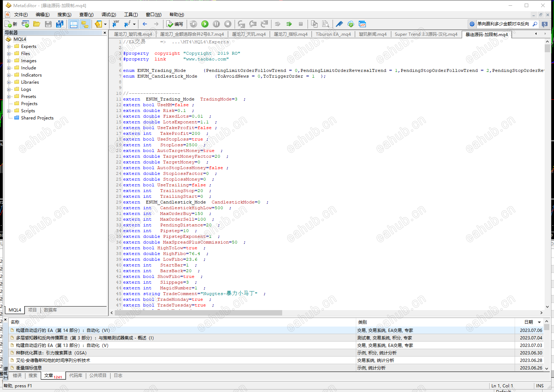This screenshot has height=392, width=554.
Task: Expand the Indicators folder node
Action: (9, 75)
